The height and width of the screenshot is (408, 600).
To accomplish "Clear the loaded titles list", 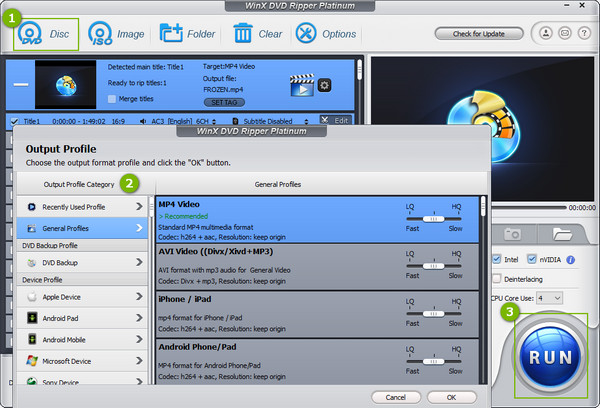I will point(258,34).
